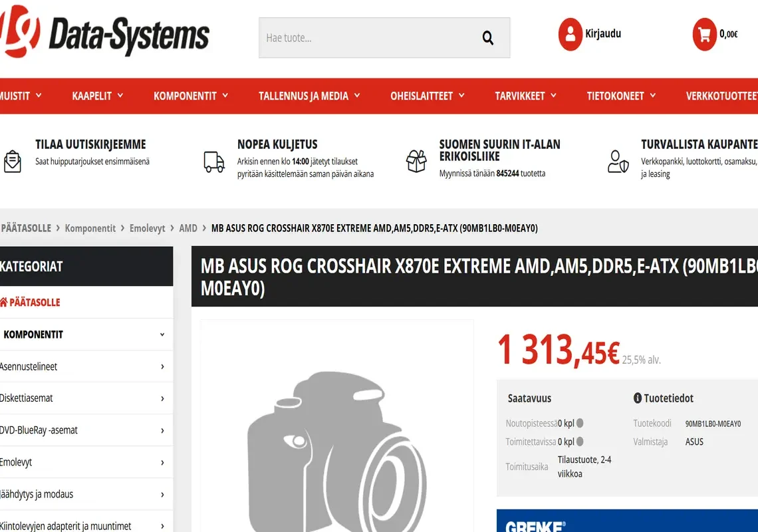Click the Suomen suurin IT-alan erikoisliike heading
The height and width of the screenshot is (532, 758).
pyautogui.click(x=500, y=150)
